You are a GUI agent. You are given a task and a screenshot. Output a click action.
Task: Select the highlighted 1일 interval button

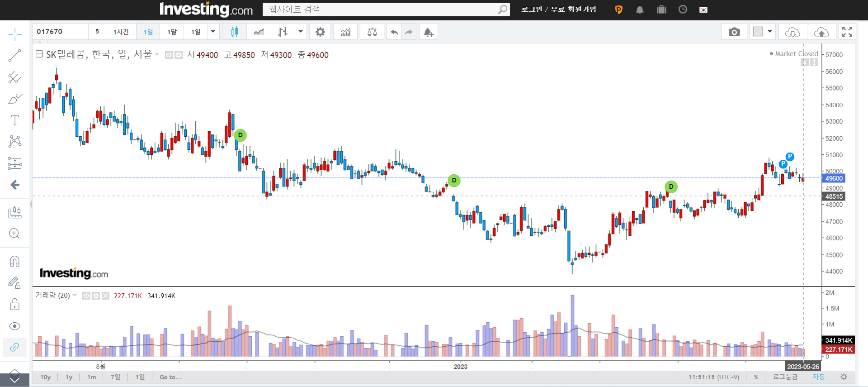[x=148, y=32]
